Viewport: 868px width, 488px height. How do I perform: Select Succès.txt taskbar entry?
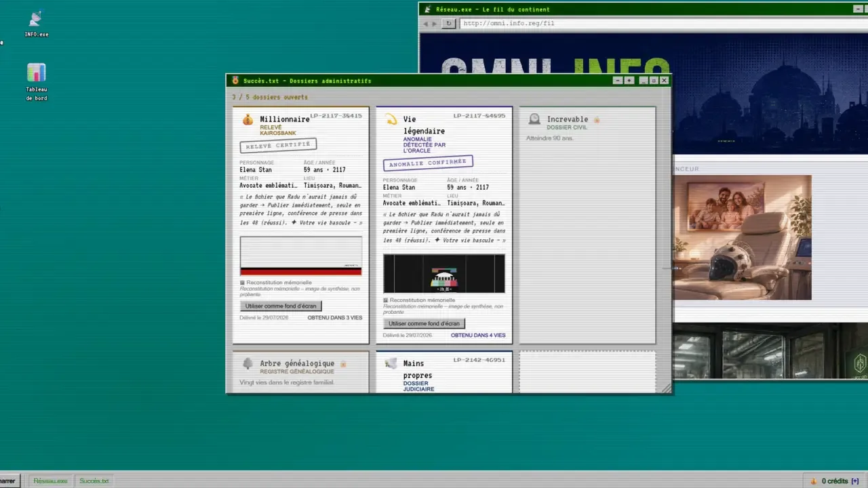tap(94, 481)
